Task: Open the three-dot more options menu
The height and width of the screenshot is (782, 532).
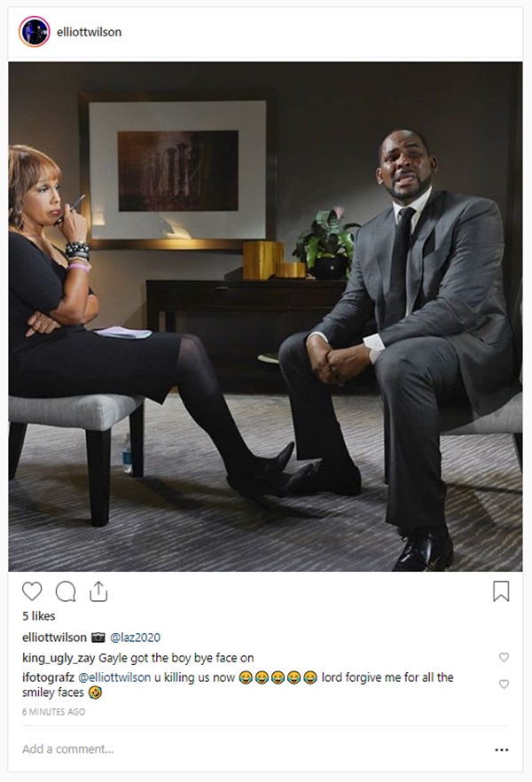Action: [x=502, y=749]
